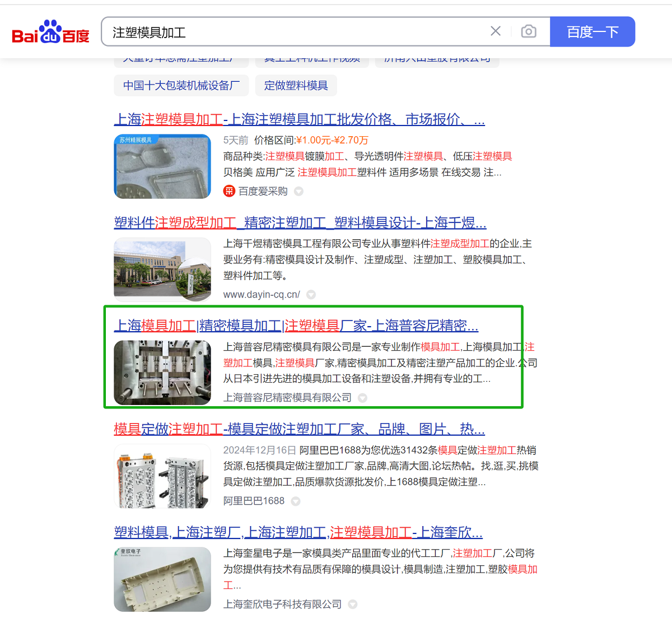
Task: Open result 塑料模具,上海注塑厂,上海注塑加工
Action: [298, 532]
